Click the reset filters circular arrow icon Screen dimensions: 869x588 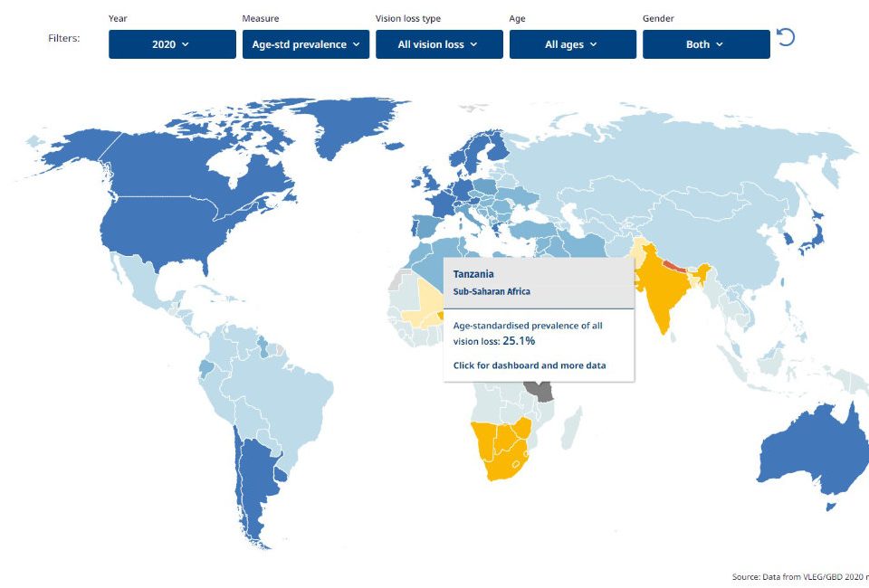point(786,38)
